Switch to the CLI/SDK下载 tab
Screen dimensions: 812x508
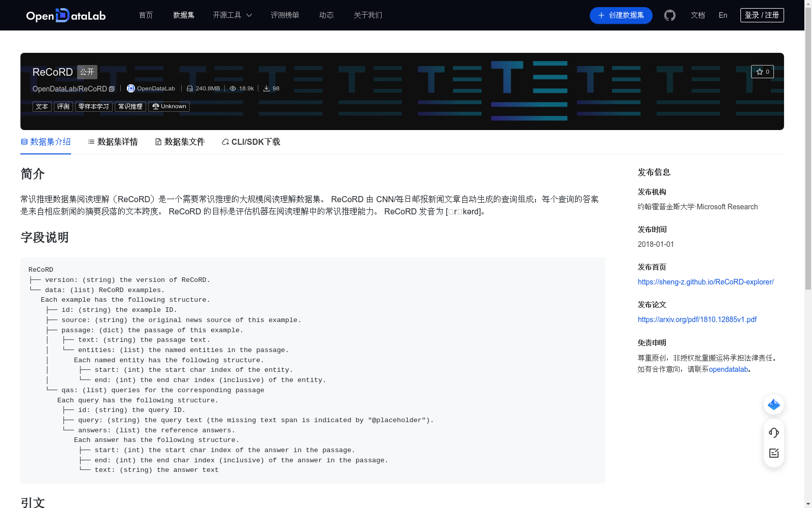click(x=251, y=142)
